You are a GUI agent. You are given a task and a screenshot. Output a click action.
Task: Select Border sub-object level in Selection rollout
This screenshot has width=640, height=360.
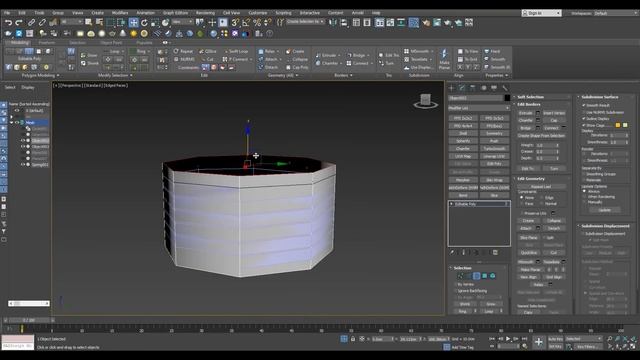point(476,276)
